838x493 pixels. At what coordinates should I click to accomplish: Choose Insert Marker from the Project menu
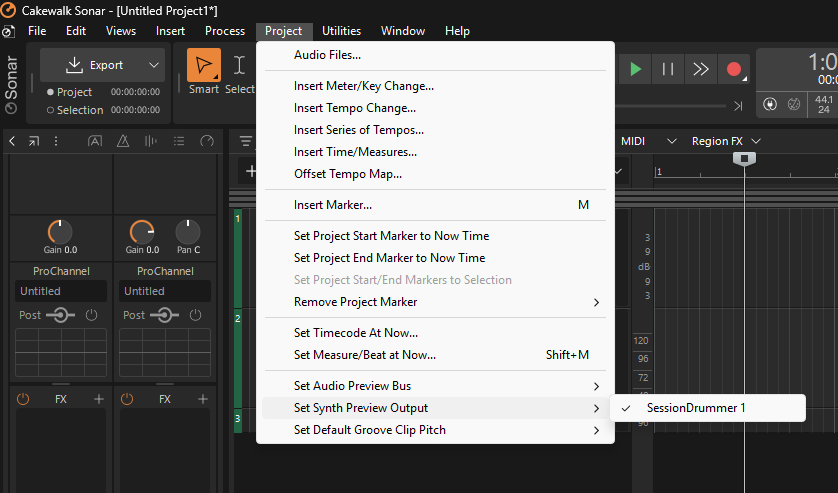(333, 205)
